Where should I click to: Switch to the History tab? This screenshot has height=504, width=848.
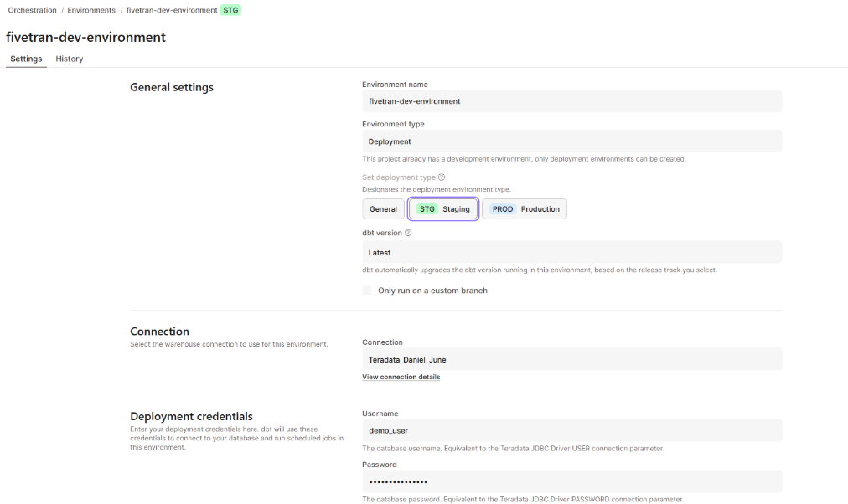70,59
